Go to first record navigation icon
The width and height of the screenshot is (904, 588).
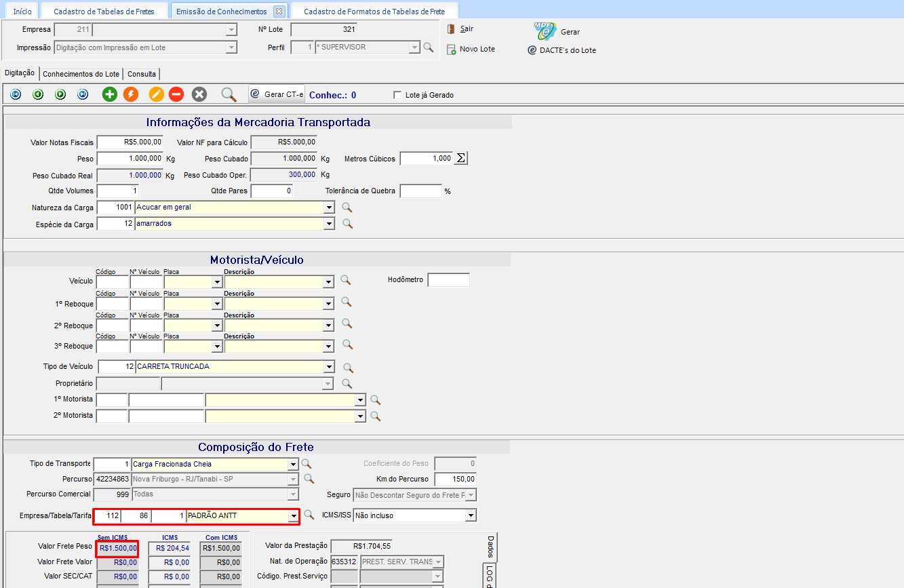tap(16, 95)
